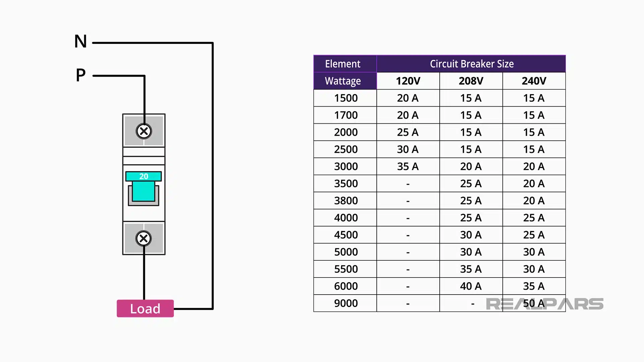Select the bottom terminal screw symbol
Viewport: 644px width, 362px height.
(x=144, y=238)
